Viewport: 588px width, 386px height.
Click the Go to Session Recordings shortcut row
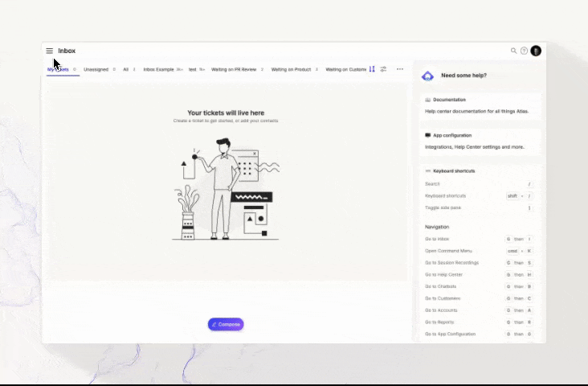[x=480, y=263]
